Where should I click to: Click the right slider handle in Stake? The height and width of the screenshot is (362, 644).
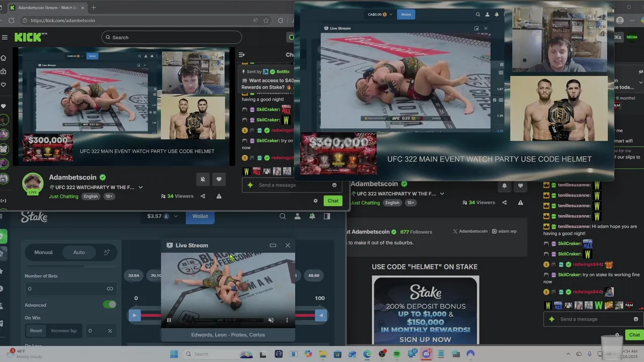(x=321, y=316)
